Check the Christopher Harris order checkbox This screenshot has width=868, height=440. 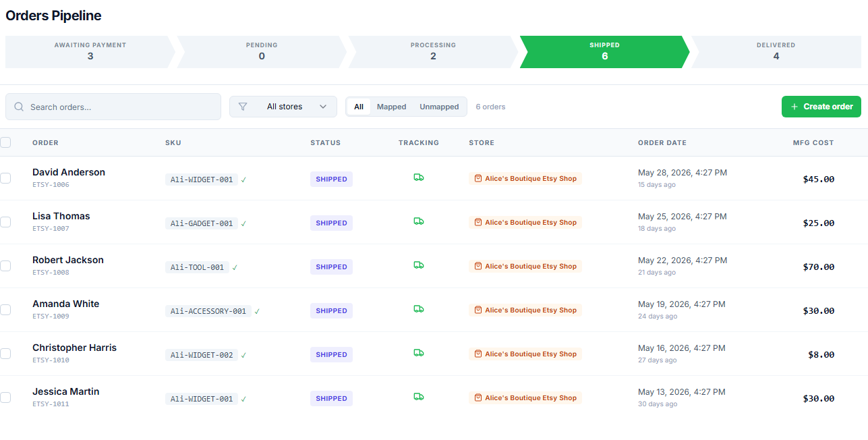click(5, 354)
